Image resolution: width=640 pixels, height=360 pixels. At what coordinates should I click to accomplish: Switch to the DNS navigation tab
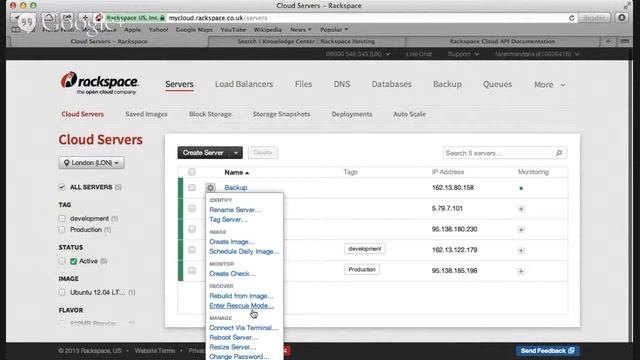[x=342, y=84]
